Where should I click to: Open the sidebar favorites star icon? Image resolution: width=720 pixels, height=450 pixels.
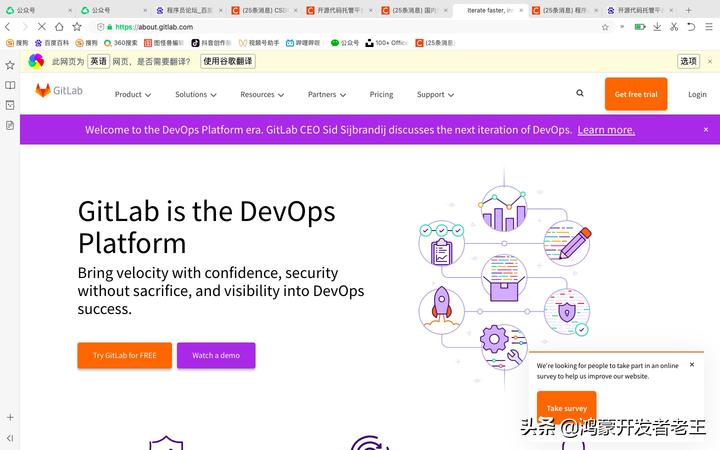(x=10, y=65)
